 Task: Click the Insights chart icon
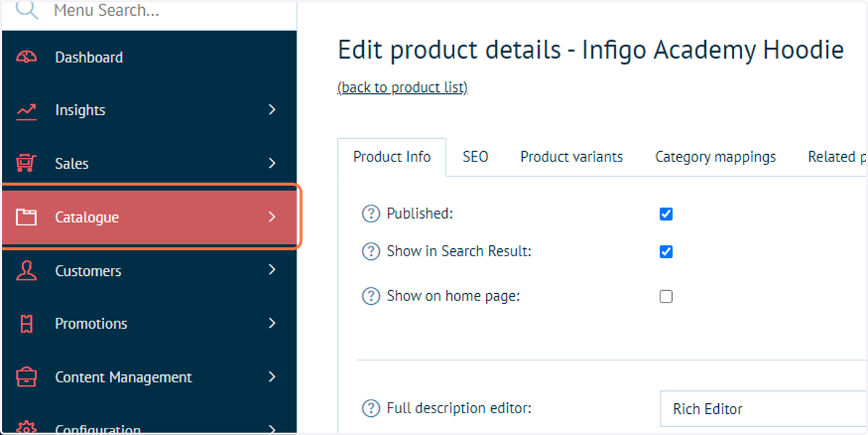tap(27, 111)
